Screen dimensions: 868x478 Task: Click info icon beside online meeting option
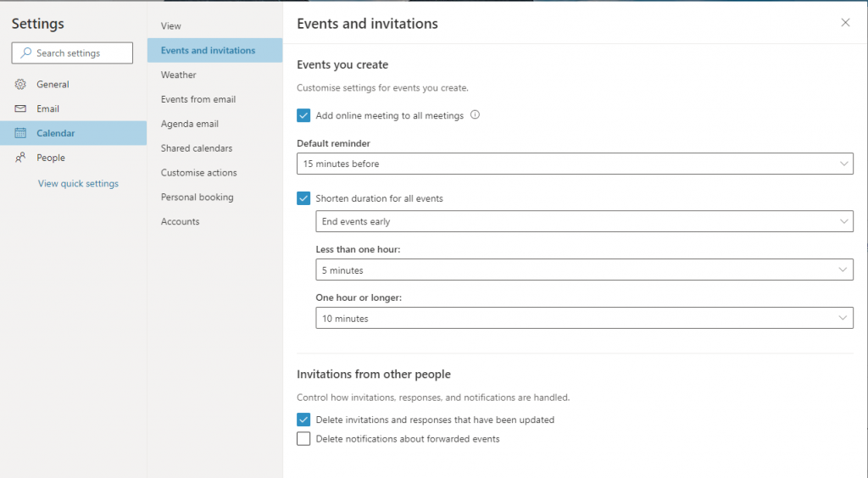pyautogui.click(x=475, y=114)
